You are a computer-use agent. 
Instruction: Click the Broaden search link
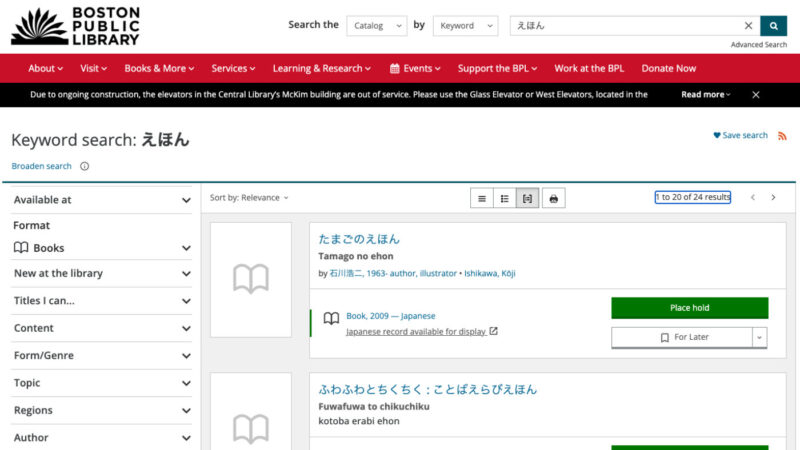click(x=41, y=166)
